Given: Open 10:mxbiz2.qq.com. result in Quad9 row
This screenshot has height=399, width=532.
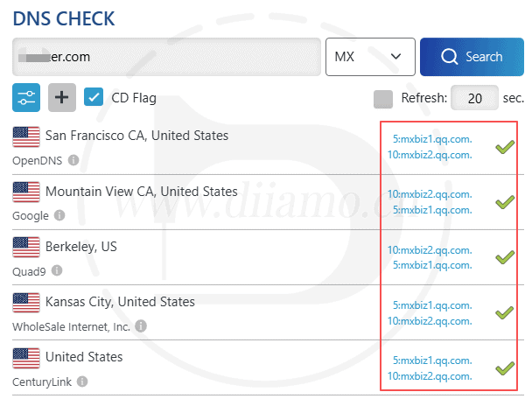Looking at the screenshot, I should click(x=429, y=250).
